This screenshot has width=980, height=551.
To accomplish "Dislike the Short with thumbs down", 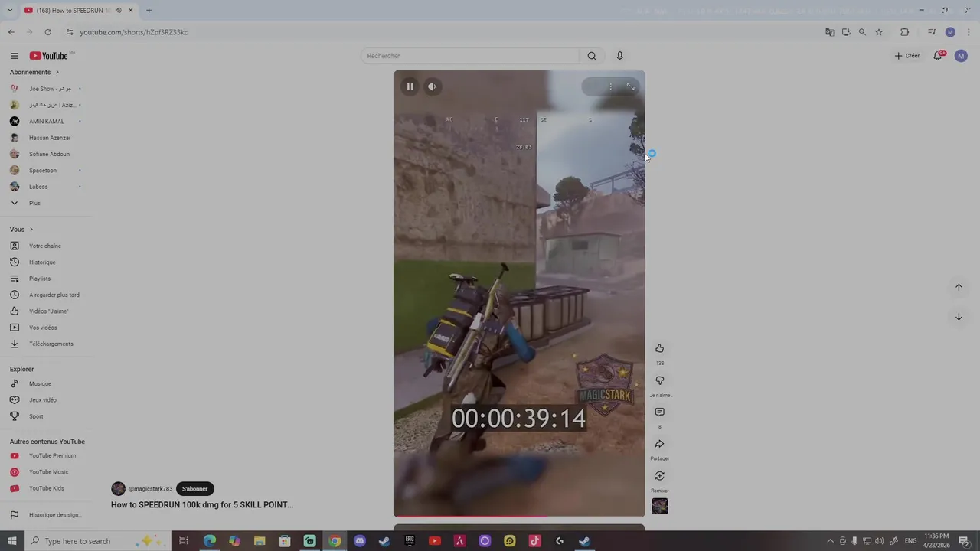I will tap(659, 381).
